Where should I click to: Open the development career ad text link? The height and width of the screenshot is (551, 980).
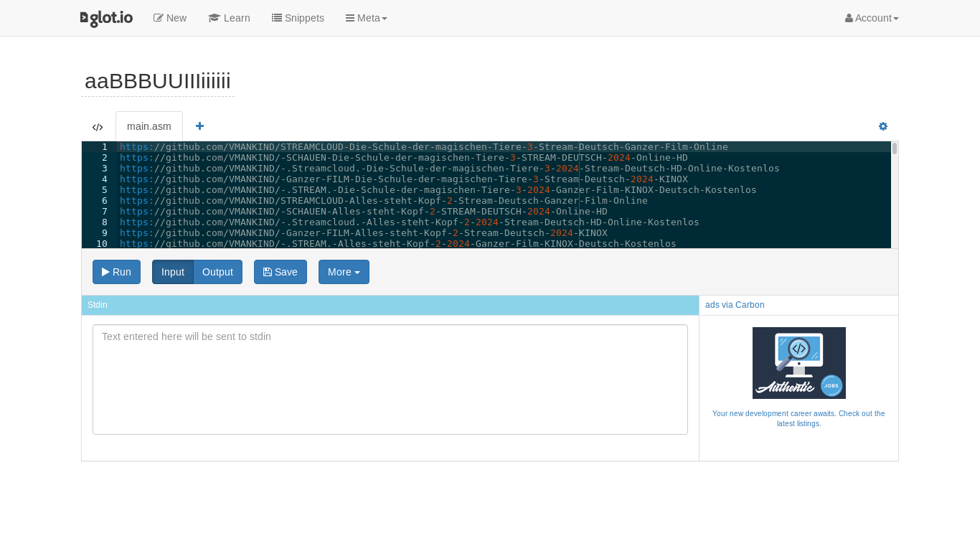798,419
